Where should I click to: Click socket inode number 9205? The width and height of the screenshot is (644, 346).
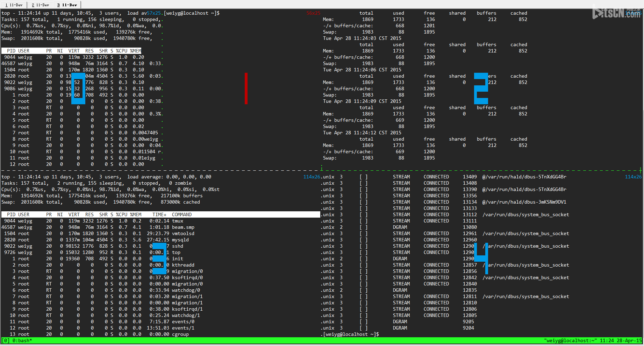coord(468,322)
